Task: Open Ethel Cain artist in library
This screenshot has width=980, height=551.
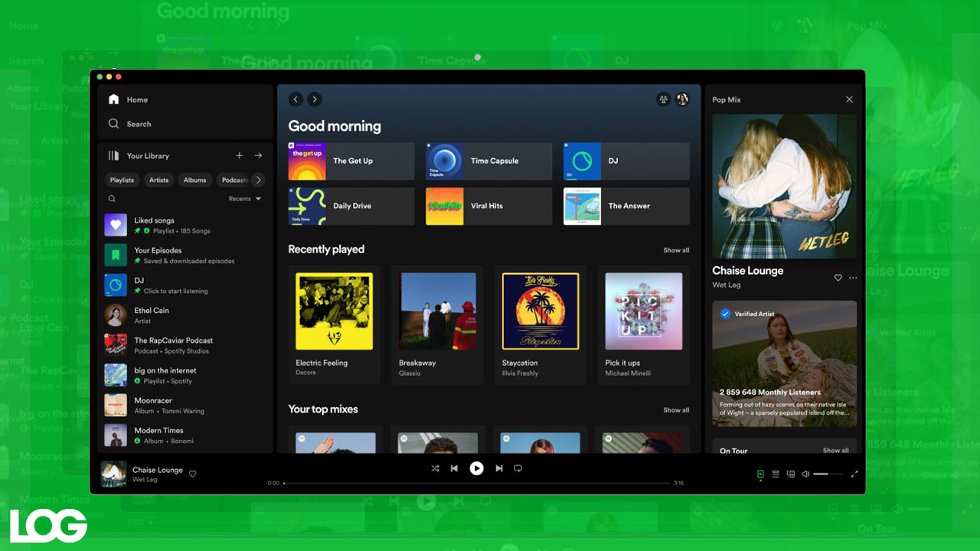Action: (185, 315)
